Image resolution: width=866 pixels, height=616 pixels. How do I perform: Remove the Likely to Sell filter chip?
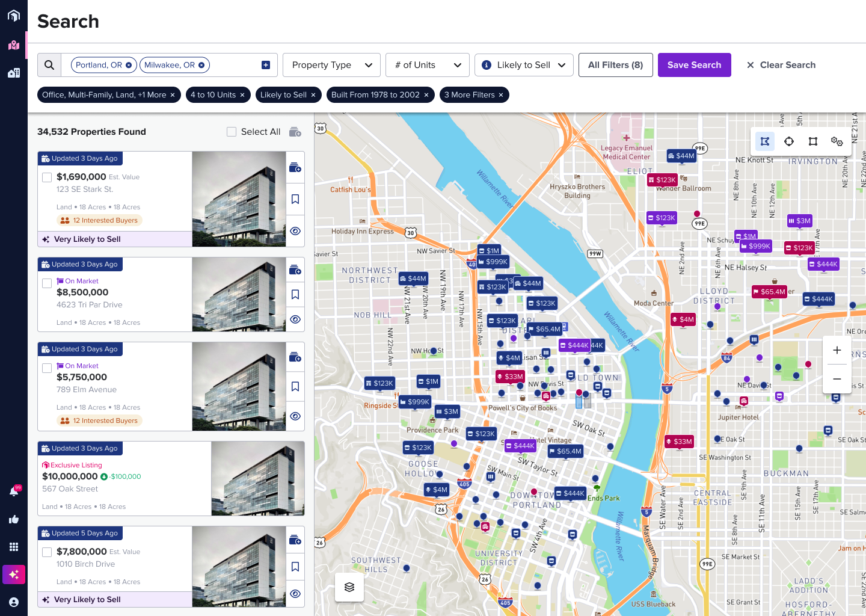[x=313, y=95]
